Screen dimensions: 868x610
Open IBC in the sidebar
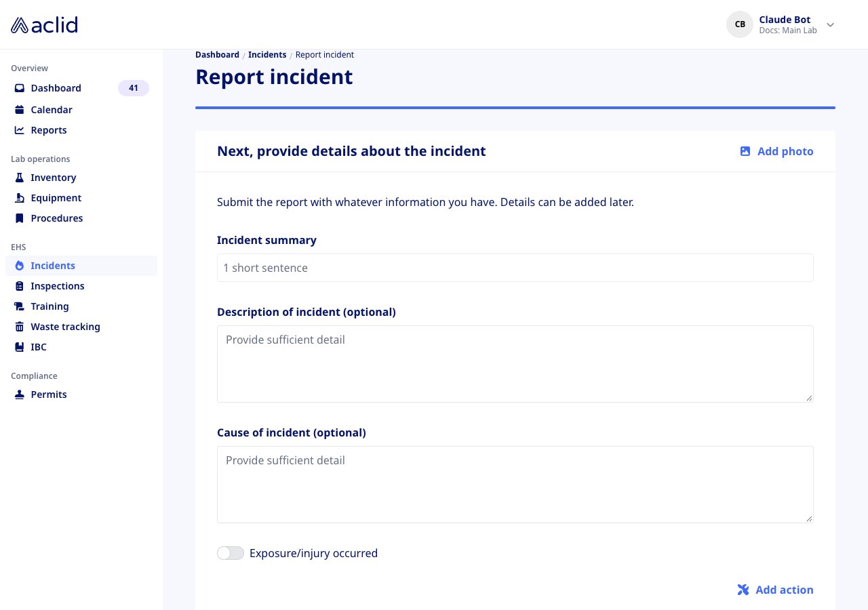click(81, 347)
